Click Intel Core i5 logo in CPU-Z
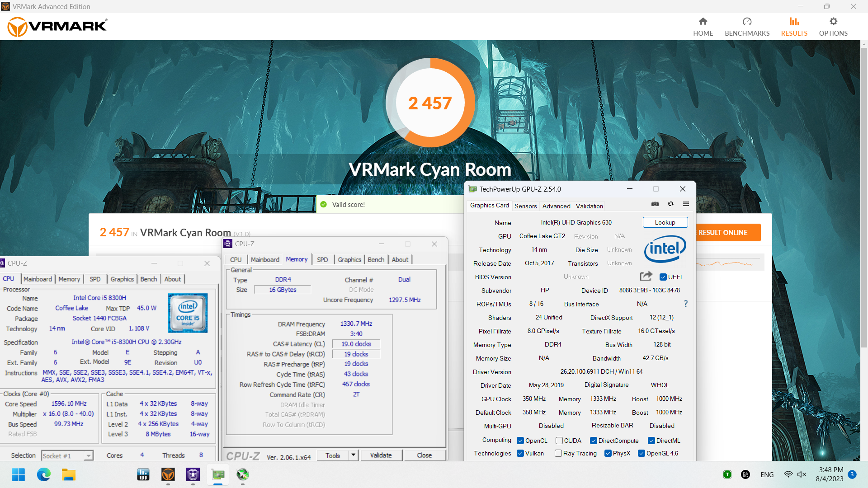Image resolution: width=868 pixels, height=488 pixels. point(188,313)
